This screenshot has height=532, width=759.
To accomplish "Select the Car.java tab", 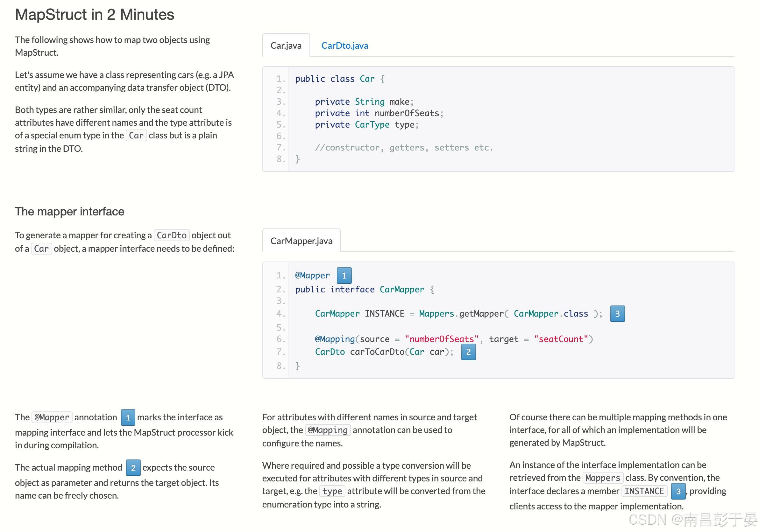I will (x=286, y=45).
